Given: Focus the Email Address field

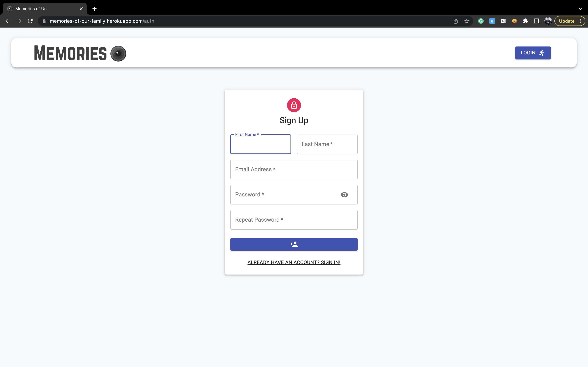Looking at the screenshot, I should 294,169.
